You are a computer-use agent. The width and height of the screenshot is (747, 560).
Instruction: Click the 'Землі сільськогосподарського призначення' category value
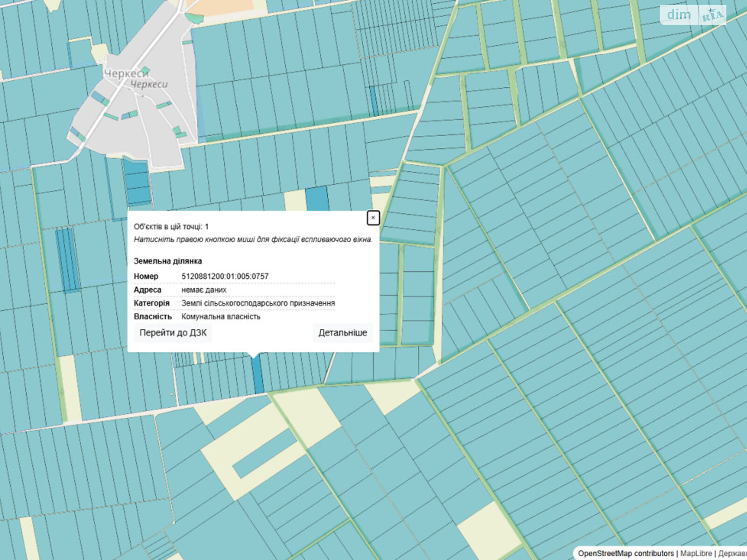(258, 303)
